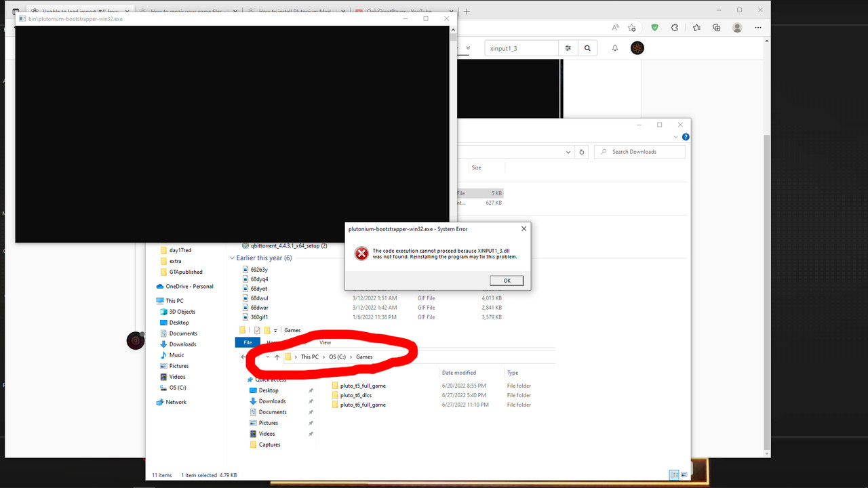
Task: Click the green shield extension icon
Action: [654, 28]
